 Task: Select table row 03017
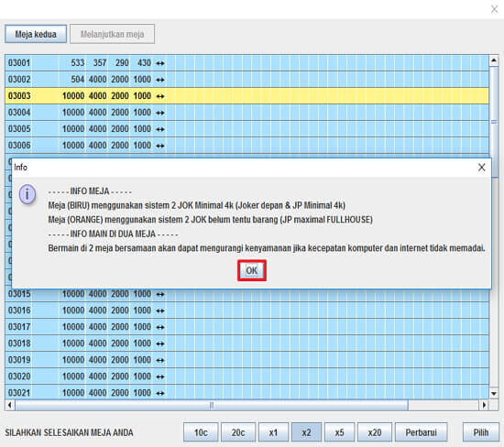click(x=247, y=327)
